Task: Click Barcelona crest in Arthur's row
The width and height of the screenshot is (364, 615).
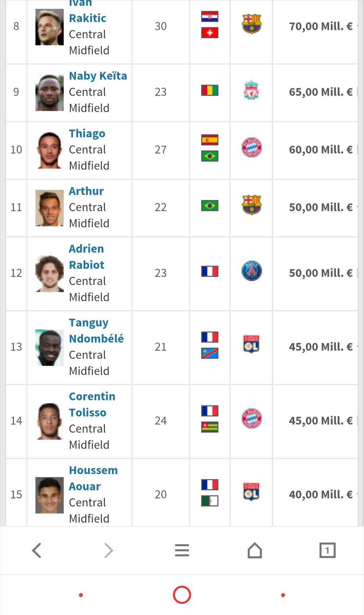Action: click(252, 205)
